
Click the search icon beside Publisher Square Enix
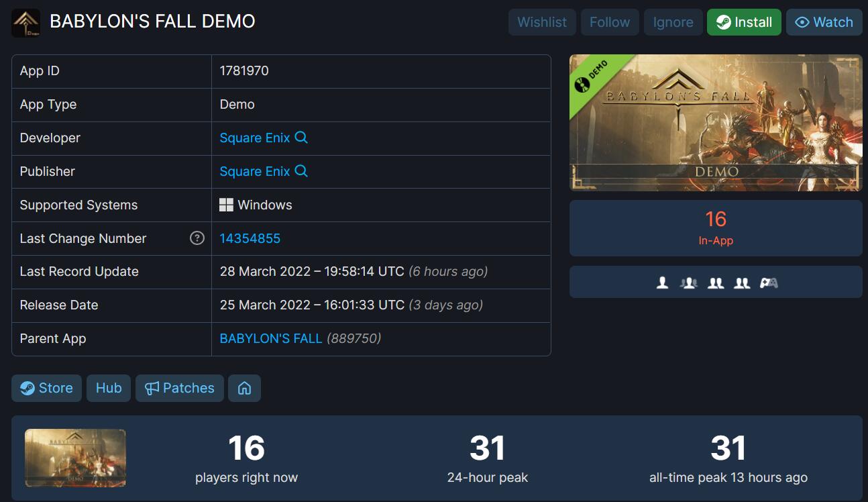(x=301, y=171)
